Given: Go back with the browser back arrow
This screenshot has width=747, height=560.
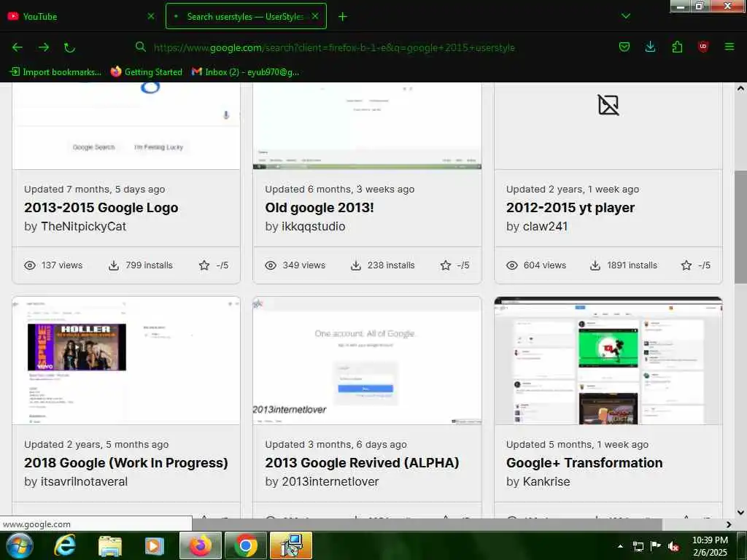Looking at the screenshot, I should coord(18,47).
